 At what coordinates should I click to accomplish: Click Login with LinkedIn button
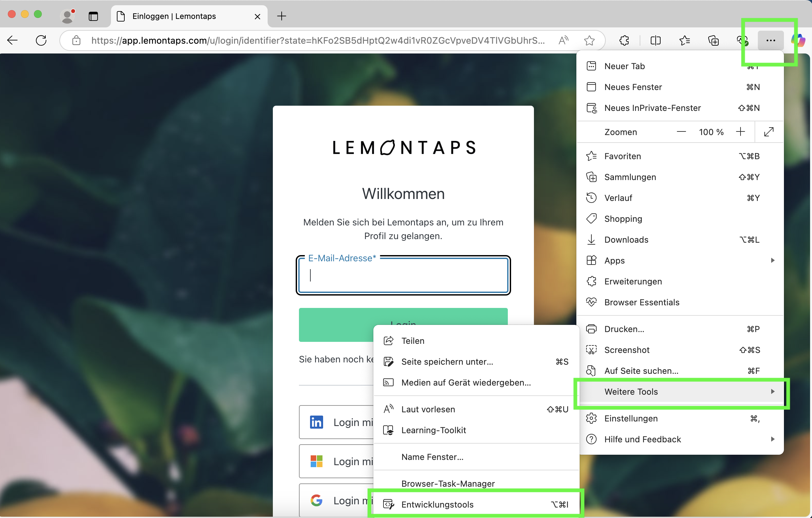[337, 422]
